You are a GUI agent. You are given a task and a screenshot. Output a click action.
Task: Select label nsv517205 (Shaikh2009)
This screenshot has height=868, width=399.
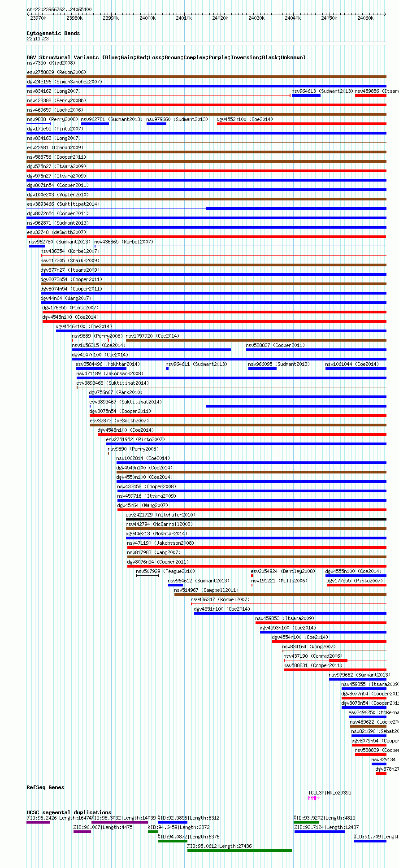[x=70, y=260]
